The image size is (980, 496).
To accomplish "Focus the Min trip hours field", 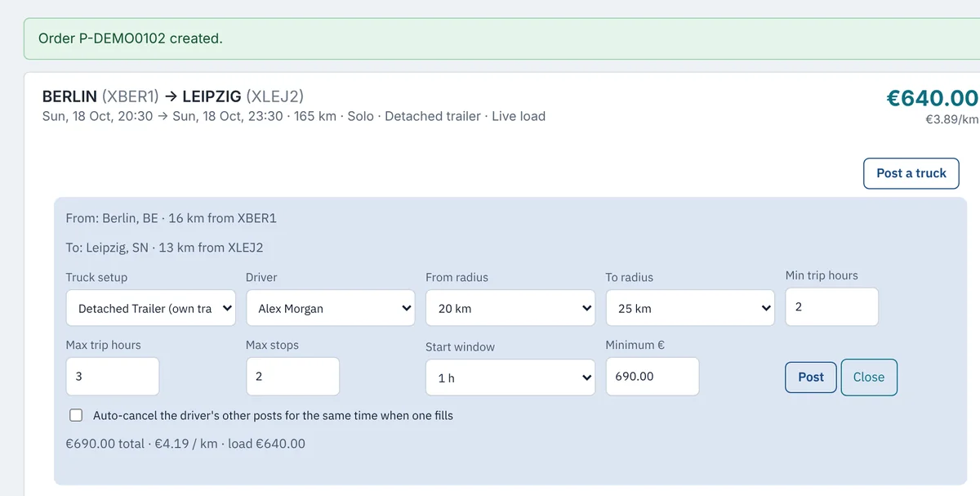I will tap(832, 306).
